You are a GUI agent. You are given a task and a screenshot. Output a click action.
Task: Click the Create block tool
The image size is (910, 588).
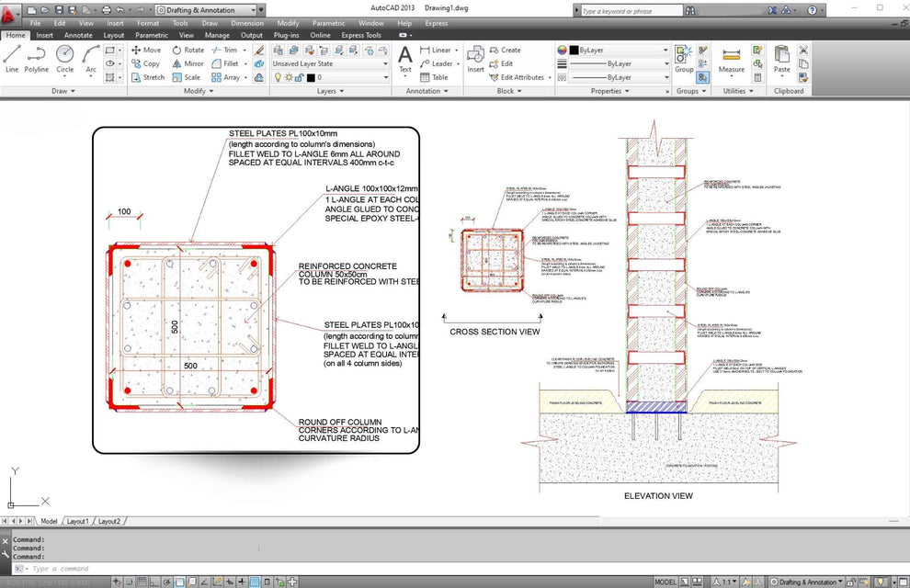click(x=505, y=50)
